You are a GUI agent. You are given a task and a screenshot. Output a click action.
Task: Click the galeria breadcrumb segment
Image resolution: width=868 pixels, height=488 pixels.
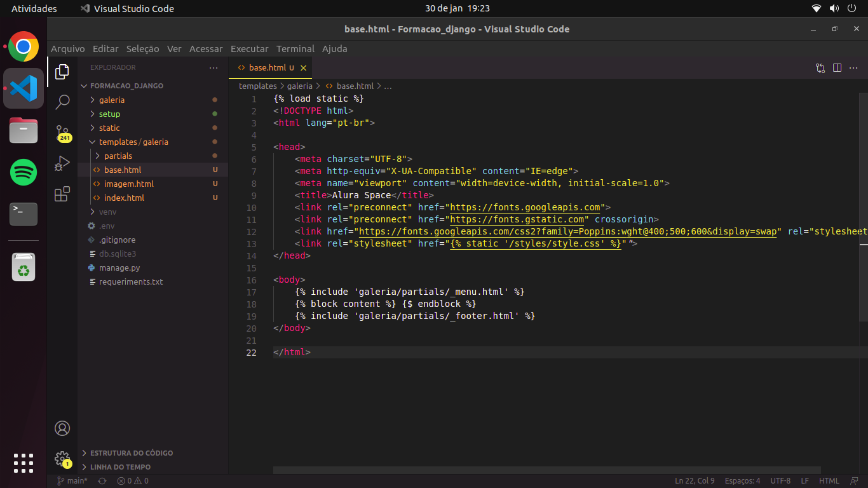click(x=300, y=86)
